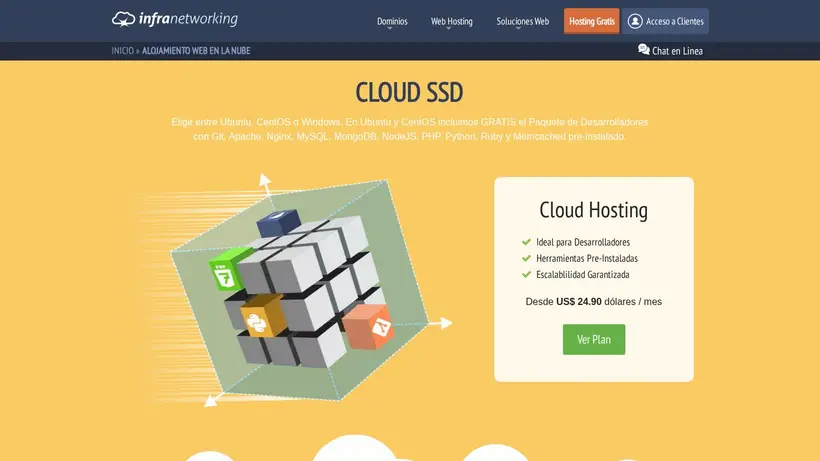Expand the Dominios dropdown arrow
820x461 pixels.
390,29
